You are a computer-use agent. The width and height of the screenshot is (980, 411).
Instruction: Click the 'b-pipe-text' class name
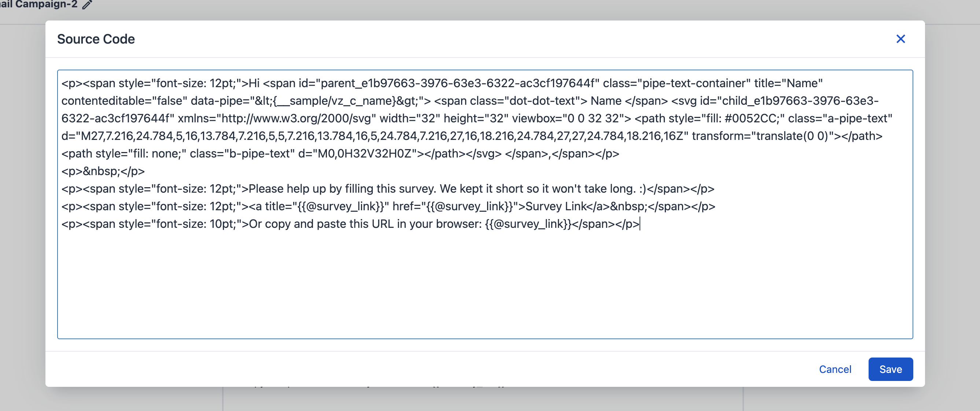(261, 153)
